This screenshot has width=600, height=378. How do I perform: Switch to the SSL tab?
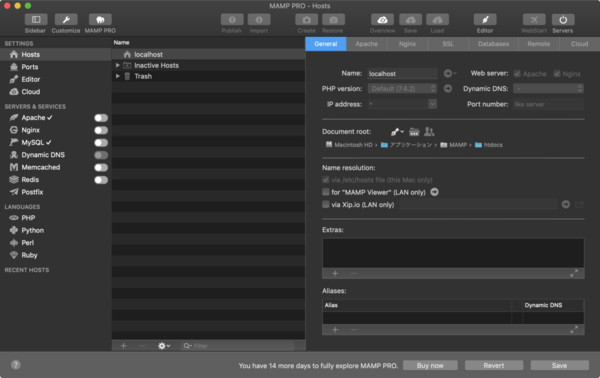click(x=448, y=44)
